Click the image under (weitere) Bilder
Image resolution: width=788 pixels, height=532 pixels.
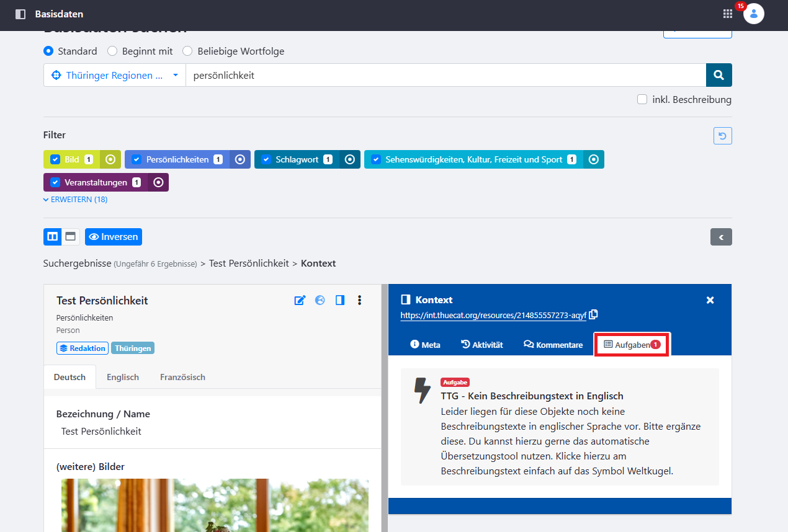215,505
